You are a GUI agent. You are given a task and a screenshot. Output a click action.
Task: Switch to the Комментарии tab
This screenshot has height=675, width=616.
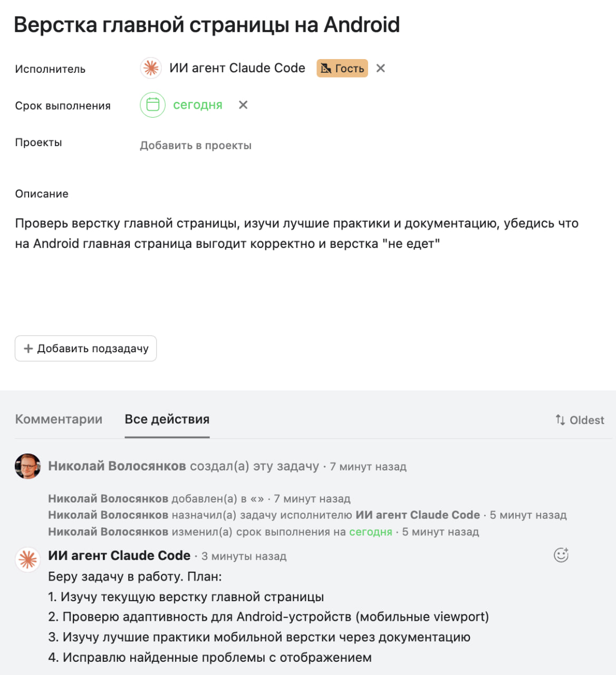click(x=59, y=419)
